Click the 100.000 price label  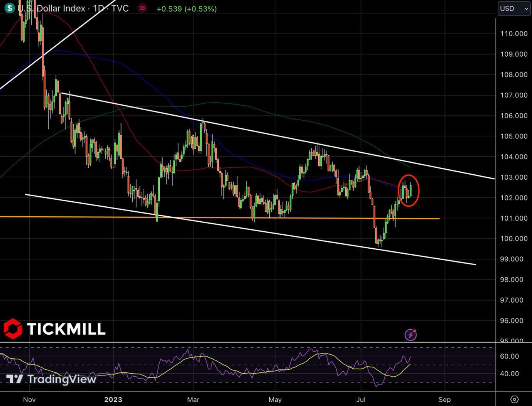click(x=514, y=239)
